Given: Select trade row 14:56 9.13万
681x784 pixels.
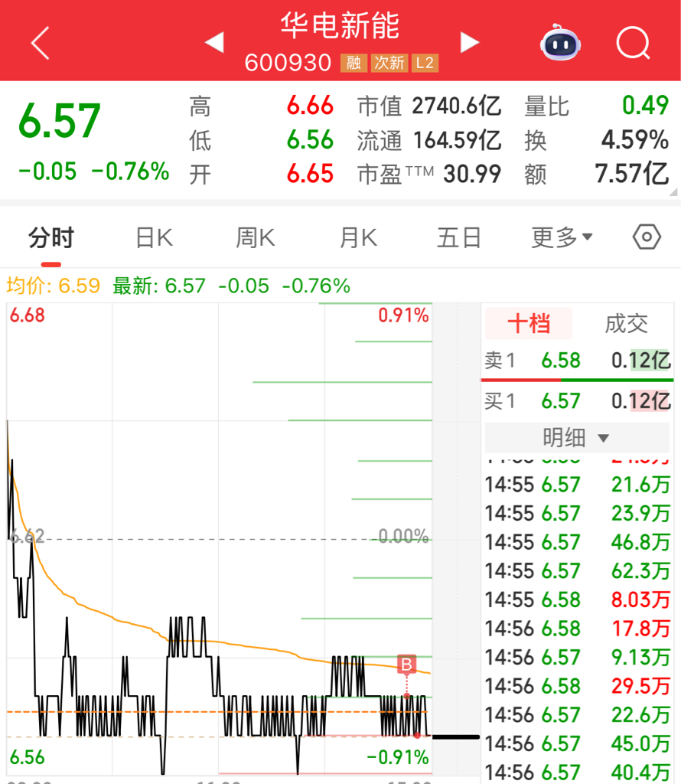Looking at the screenshot, I should [577, 657].
